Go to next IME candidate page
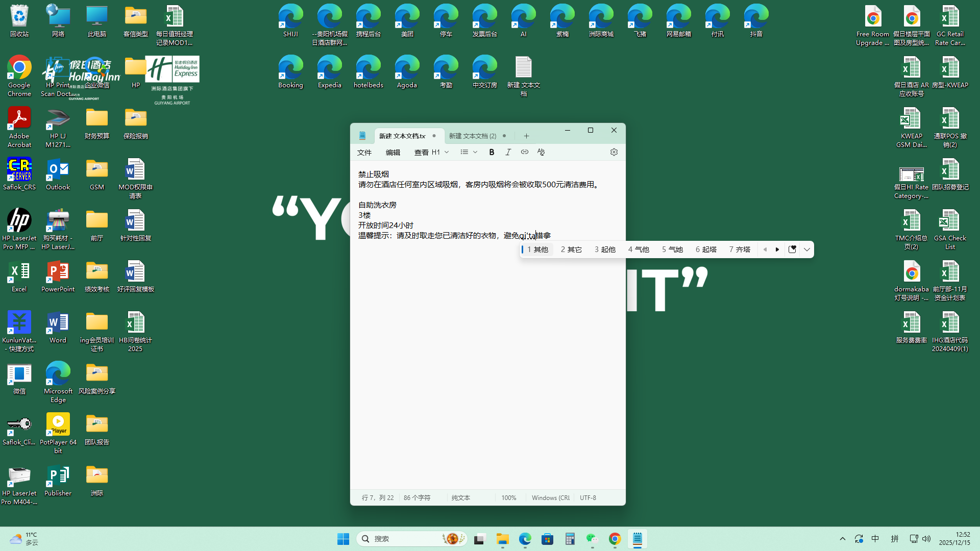 pyautogui.click(x=777, y=249)
